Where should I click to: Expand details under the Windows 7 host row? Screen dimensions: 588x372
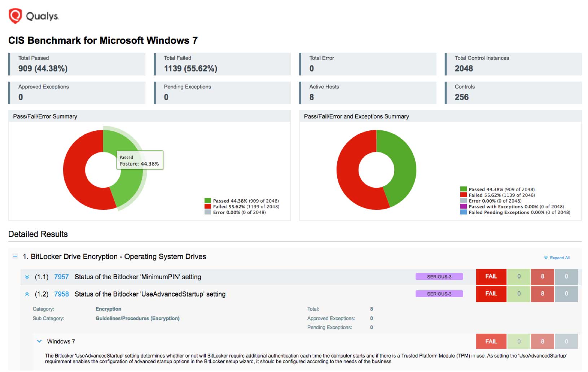39,341
